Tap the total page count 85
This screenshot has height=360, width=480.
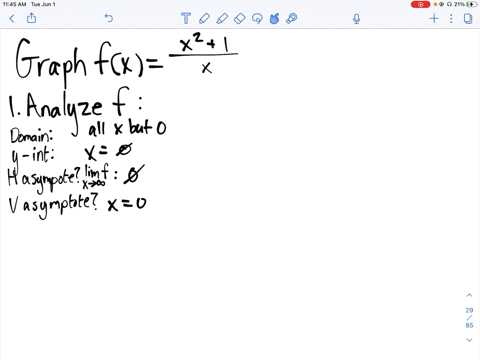469,325
